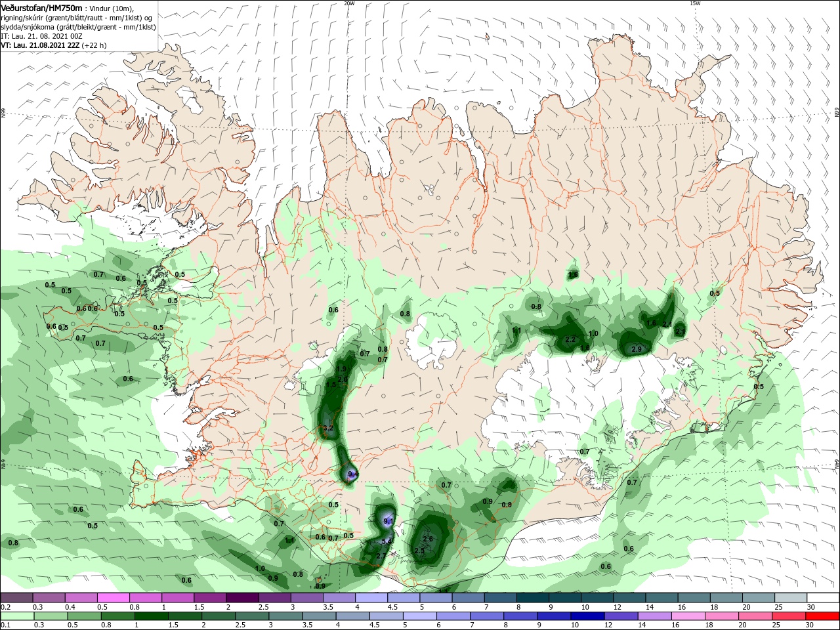Click the '2.0' precipitation value on the map
The width and height of the screenshot is (840, 630).
343,379
